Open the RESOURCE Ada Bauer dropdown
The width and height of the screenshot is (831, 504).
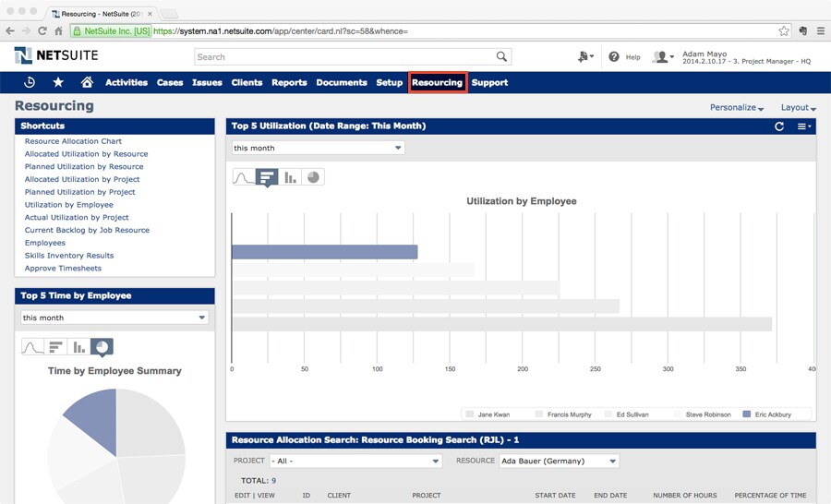(560, 461)
